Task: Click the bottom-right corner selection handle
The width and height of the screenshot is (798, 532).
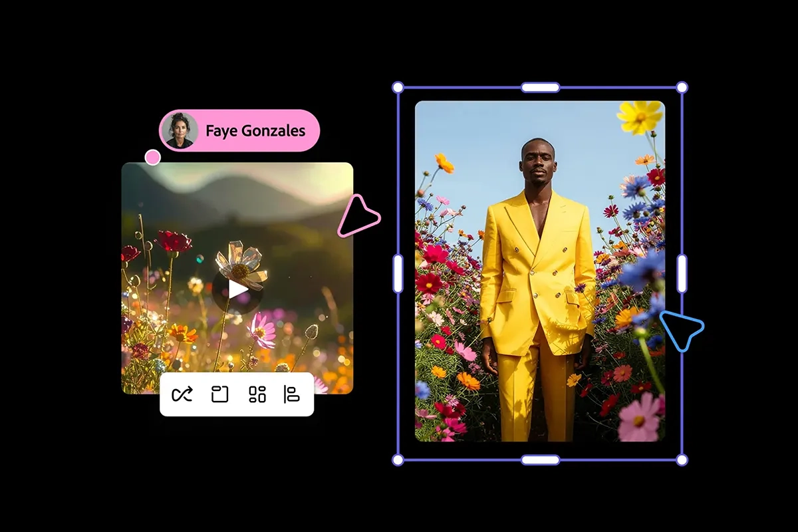Action: (x=682, y=459)
